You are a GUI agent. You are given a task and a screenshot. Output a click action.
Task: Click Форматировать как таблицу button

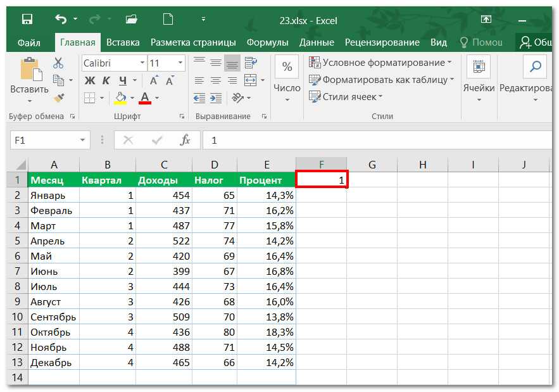(x=382, y=80)
